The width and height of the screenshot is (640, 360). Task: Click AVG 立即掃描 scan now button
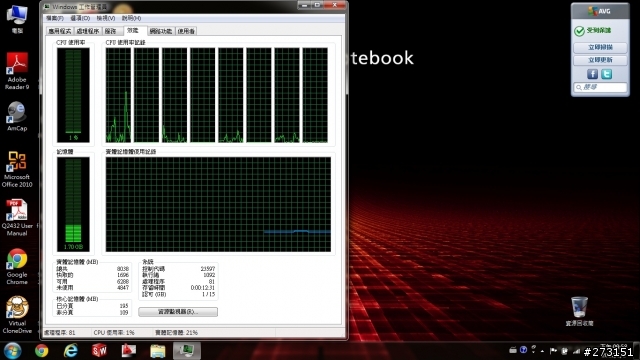[x=600, y=47]
